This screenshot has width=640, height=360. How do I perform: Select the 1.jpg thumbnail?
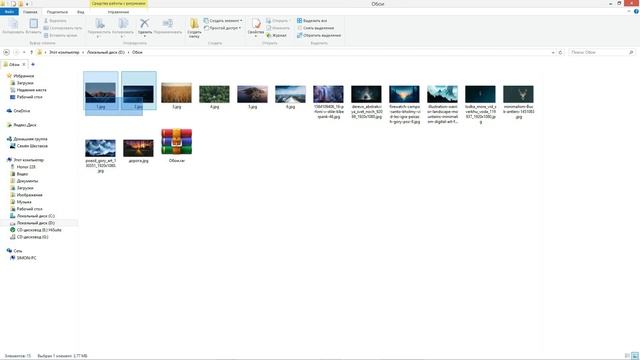click(x=100, y=93)
